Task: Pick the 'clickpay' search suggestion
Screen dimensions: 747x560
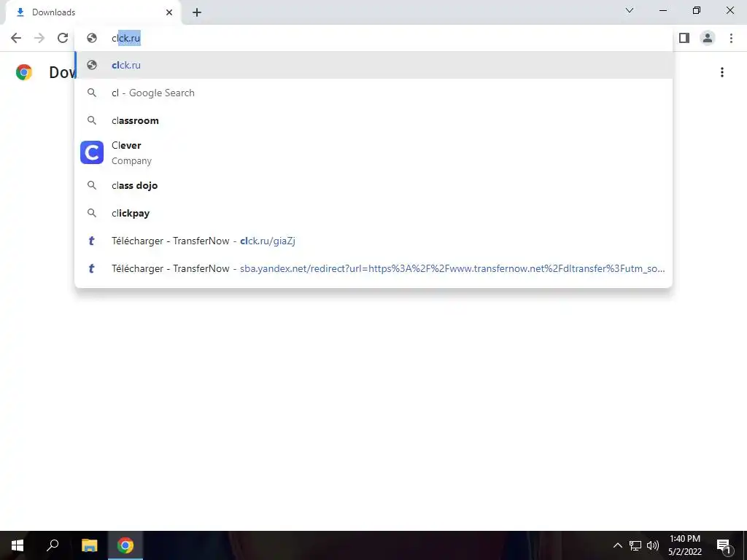Action: point(373,213)
